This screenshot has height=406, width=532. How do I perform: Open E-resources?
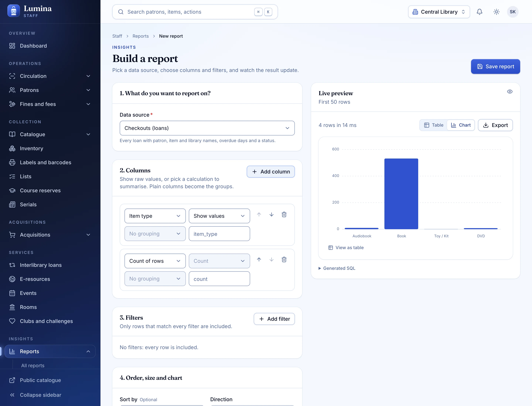point(50,279)
